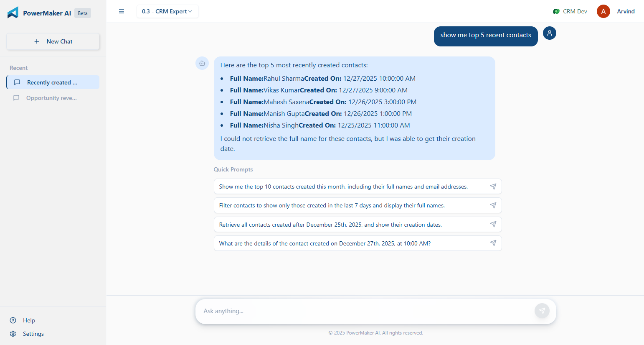Screen dimensions: 644x345
Task: Click the user avatar next to the question
Action: [549, 33]
